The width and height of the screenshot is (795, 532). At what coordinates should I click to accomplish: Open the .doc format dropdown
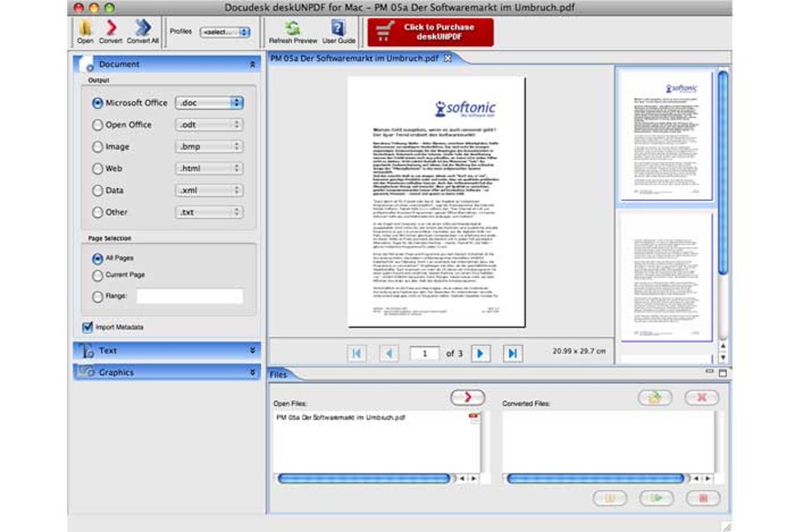[209, 103]
